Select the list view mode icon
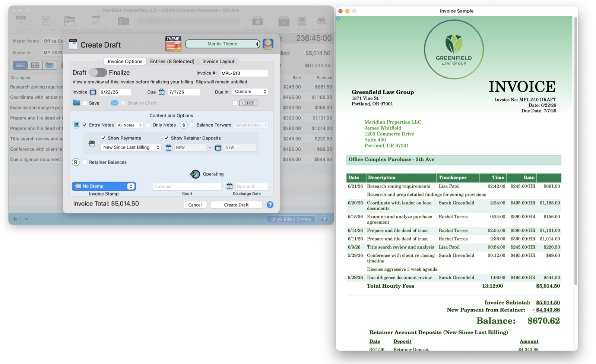This screenshot has height=364, width=596. click(x=20, y=65)
